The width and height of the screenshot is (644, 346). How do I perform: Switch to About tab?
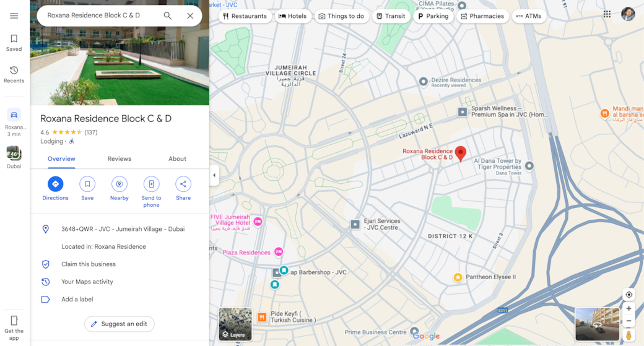[178, 159]
